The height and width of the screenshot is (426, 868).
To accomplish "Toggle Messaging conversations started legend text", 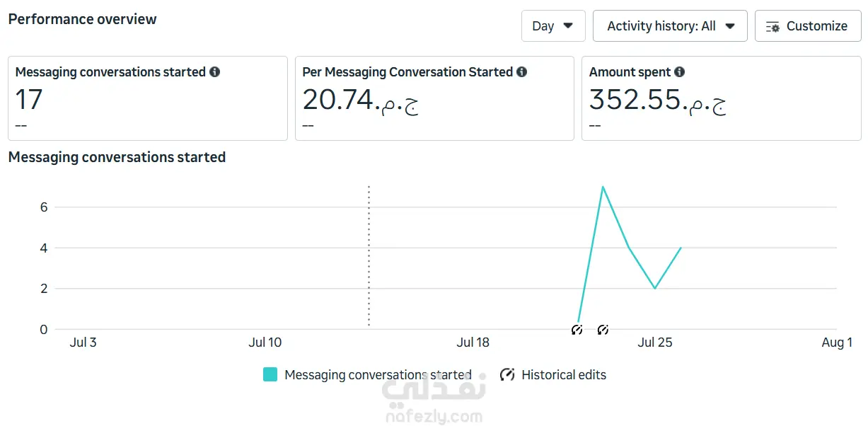I will pyautogui.click(x=378, y=375).
